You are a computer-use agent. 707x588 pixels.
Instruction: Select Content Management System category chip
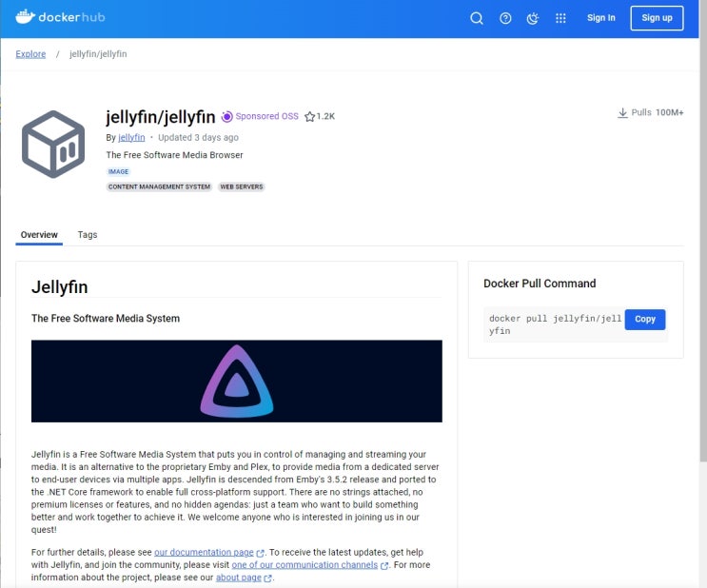coord(159,186)
